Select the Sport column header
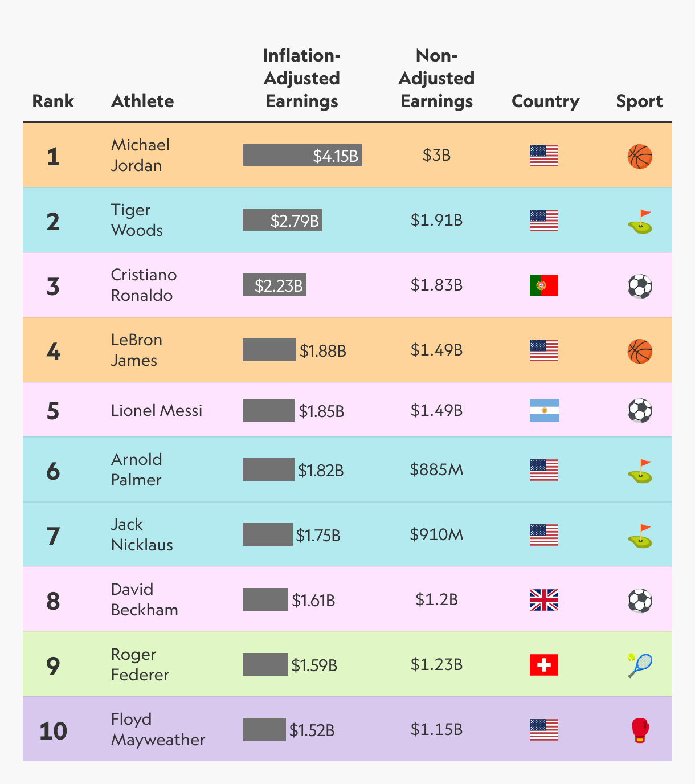This screenshot has height=784, width=695. coord(639,101)
